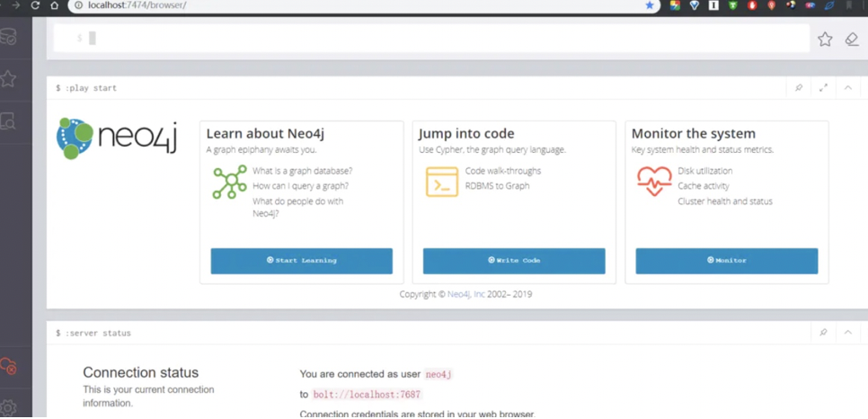Open the Neo4j, Inc copyright link

(466, 294)
